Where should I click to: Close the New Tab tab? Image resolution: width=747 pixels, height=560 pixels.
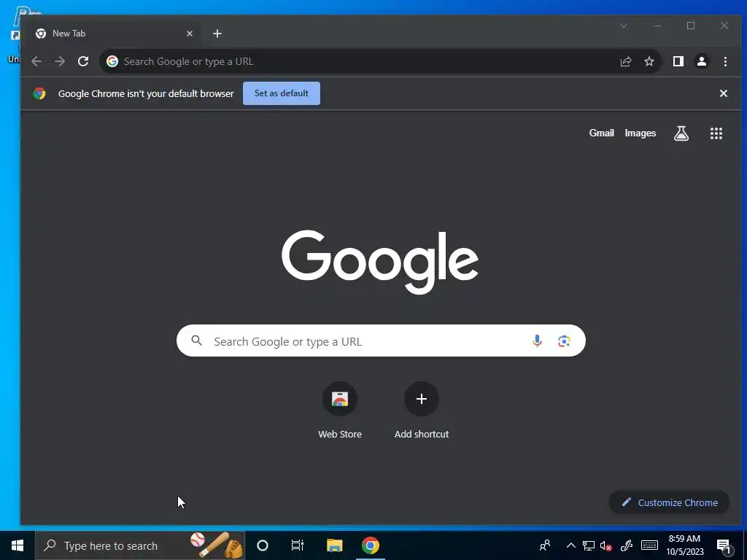(190, 34)
